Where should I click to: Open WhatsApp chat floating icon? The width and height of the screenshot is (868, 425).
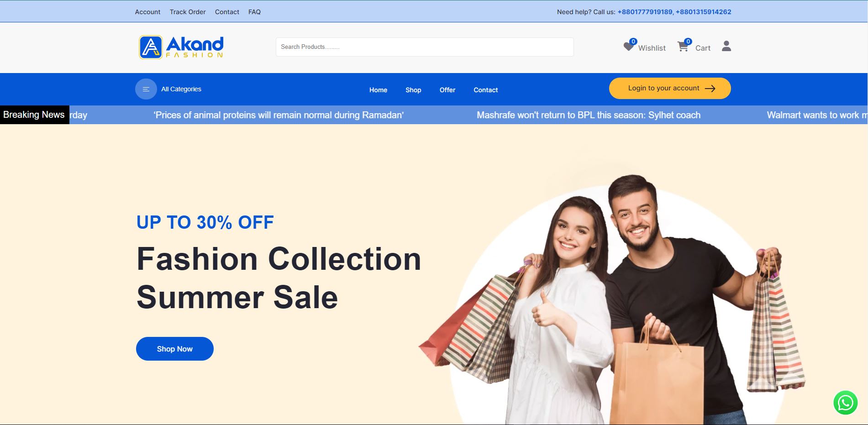[845, 403]
